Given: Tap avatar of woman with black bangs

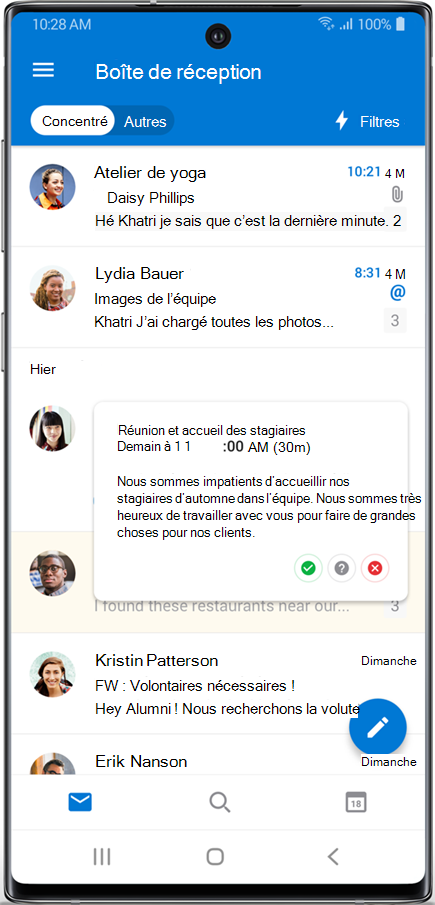Looking at the screenshot, I should click(52, 428).
